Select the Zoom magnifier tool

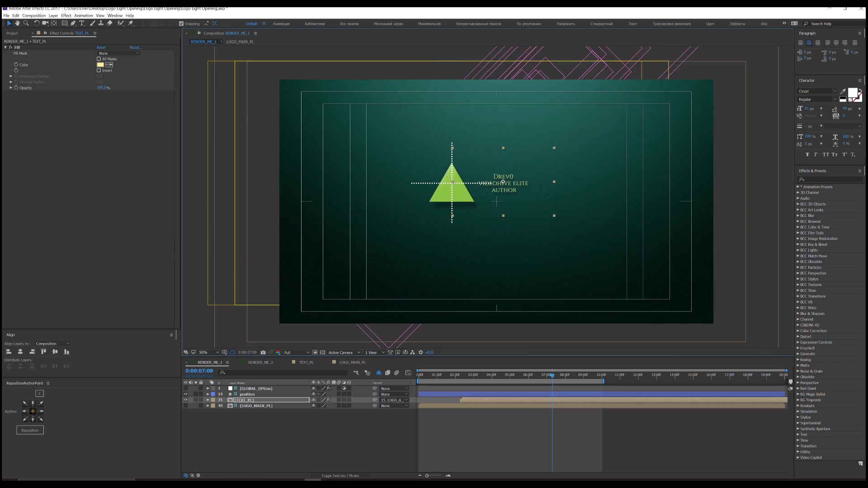(x=26, y=23)
